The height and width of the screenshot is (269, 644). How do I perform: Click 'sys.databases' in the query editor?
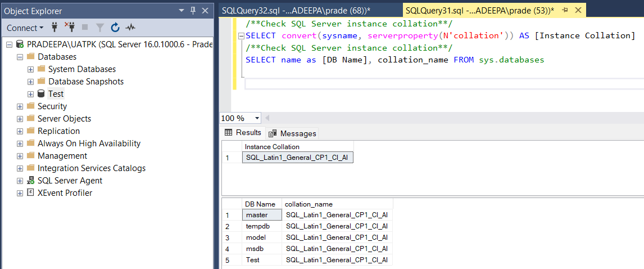coord(511,60)
